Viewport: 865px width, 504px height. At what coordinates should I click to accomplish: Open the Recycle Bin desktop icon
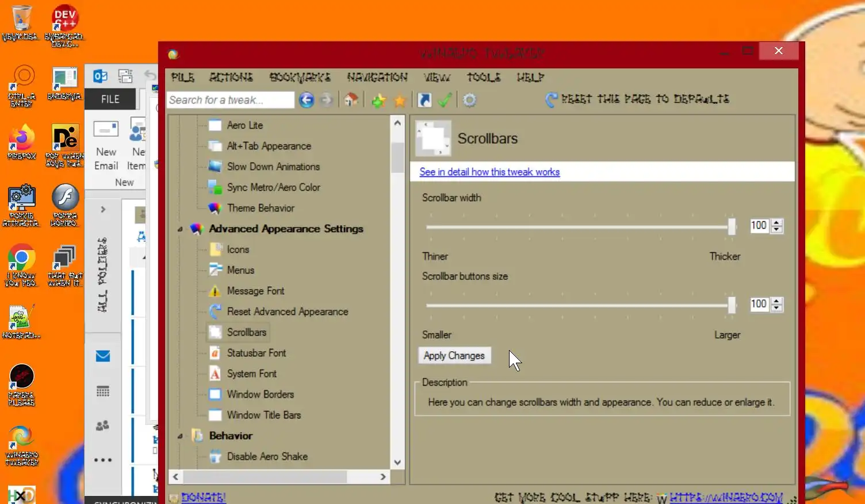[21, 23]
